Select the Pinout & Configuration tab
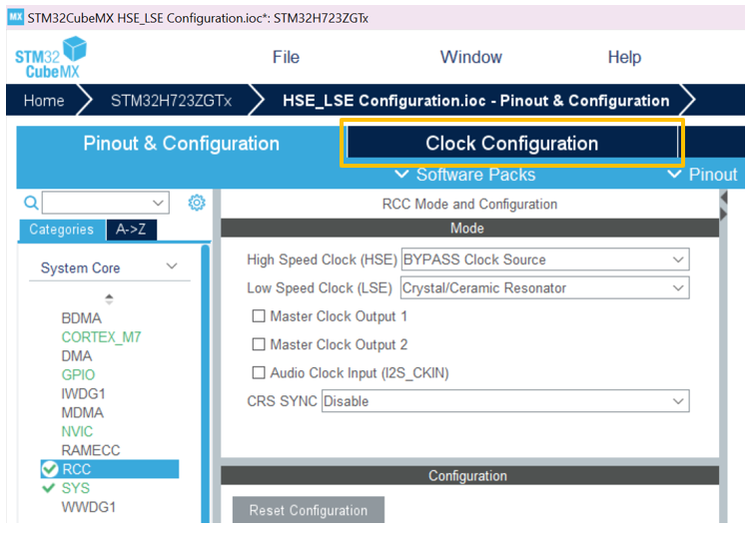This screenshot has width=756, height=535. (182, 143)
